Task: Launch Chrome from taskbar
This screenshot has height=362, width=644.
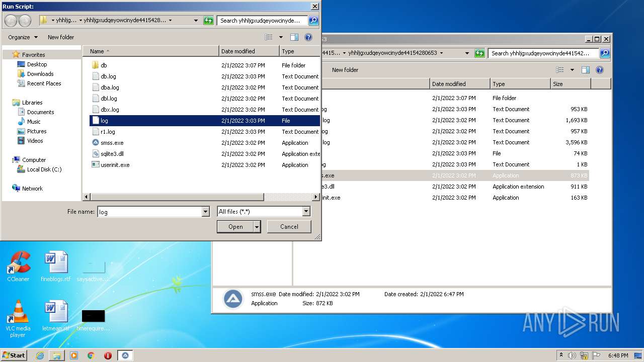Action: point(91,355)
